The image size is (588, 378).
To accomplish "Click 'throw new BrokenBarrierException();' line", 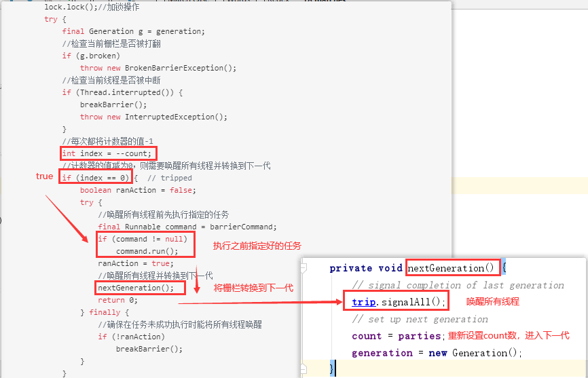I will point(158,68).
